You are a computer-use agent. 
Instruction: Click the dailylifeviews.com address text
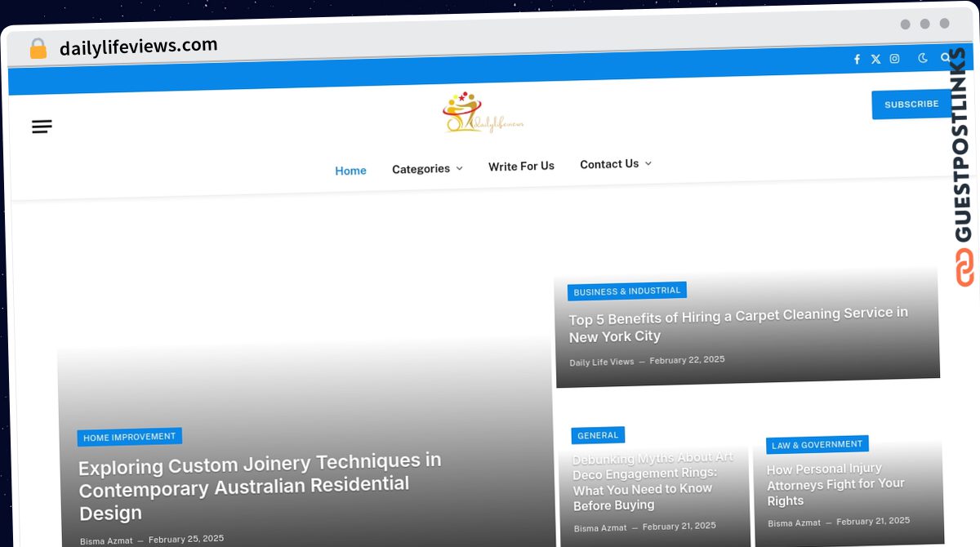point(139,47)
